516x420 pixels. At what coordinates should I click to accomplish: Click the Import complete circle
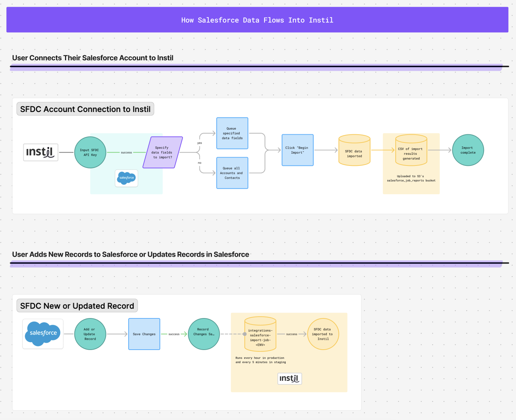468,150
